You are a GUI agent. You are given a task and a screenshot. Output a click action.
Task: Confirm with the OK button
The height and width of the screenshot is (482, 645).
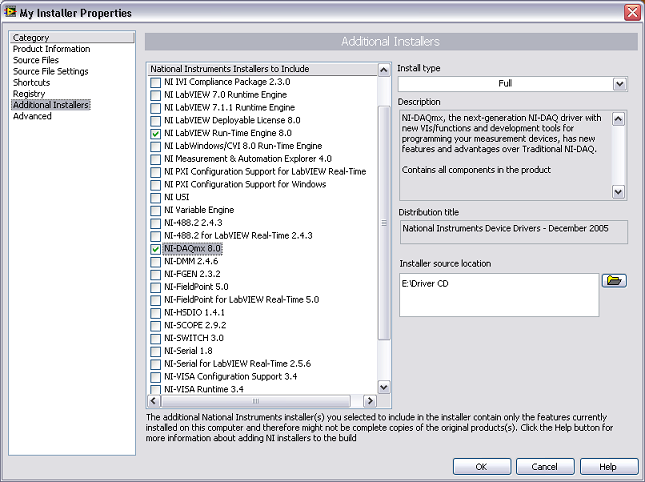click(482, 467)
